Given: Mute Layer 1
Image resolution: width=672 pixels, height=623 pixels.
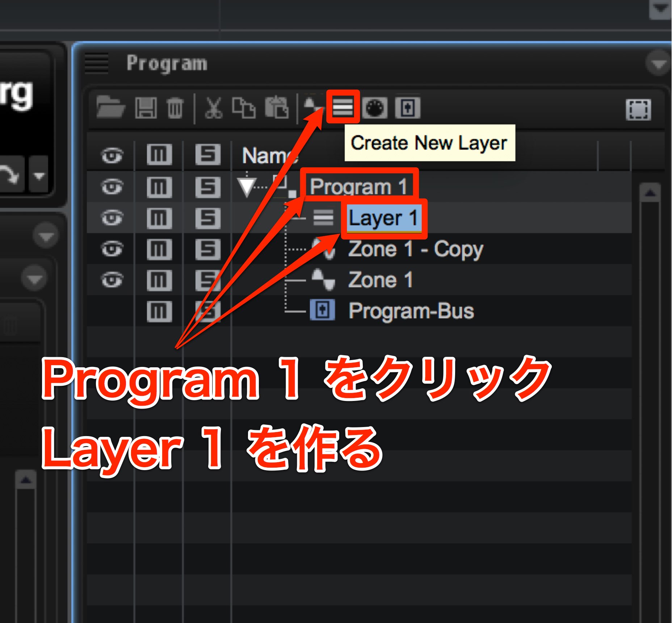Looking at the screenshot, I should pos(159,218).
